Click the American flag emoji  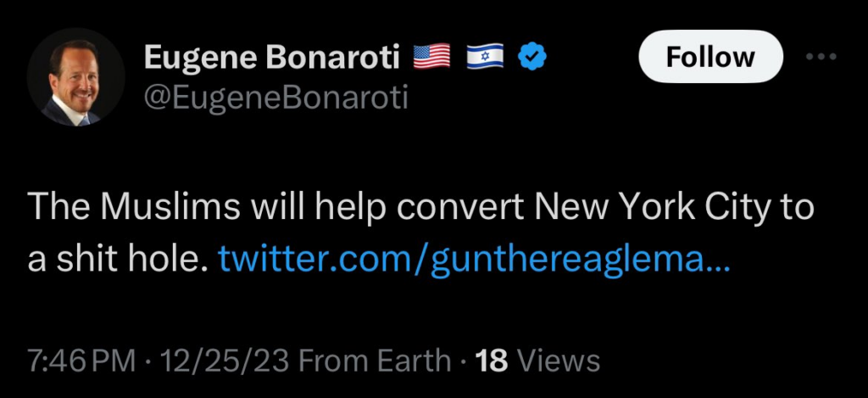click(x=432, y=57)
